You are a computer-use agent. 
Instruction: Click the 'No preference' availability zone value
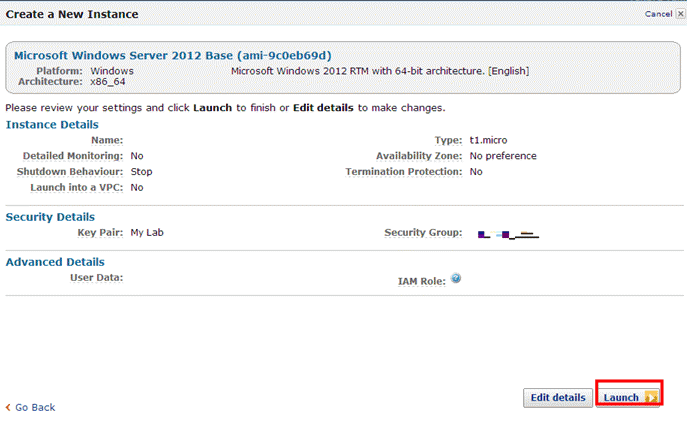pyautogui.click(x=503, y=156)
